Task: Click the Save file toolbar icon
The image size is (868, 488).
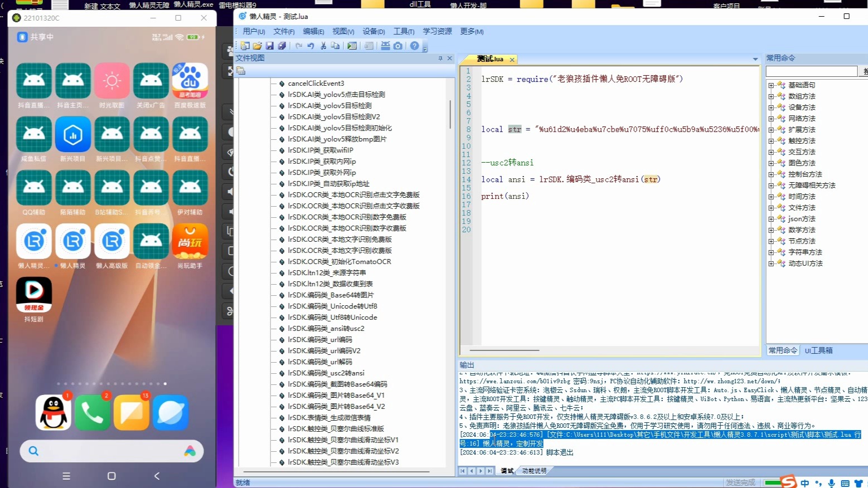Action: point(270,46)
